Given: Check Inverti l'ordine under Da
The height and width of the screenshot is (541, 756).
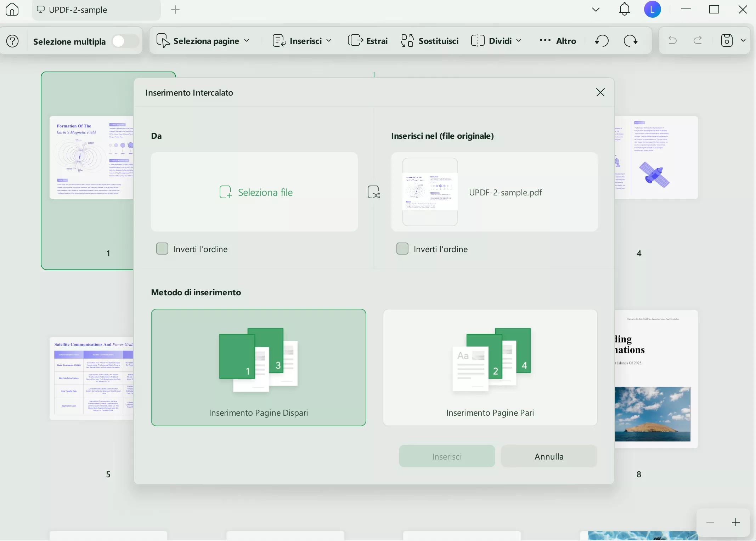Looking at the screenshot, I should pos(162,249).
